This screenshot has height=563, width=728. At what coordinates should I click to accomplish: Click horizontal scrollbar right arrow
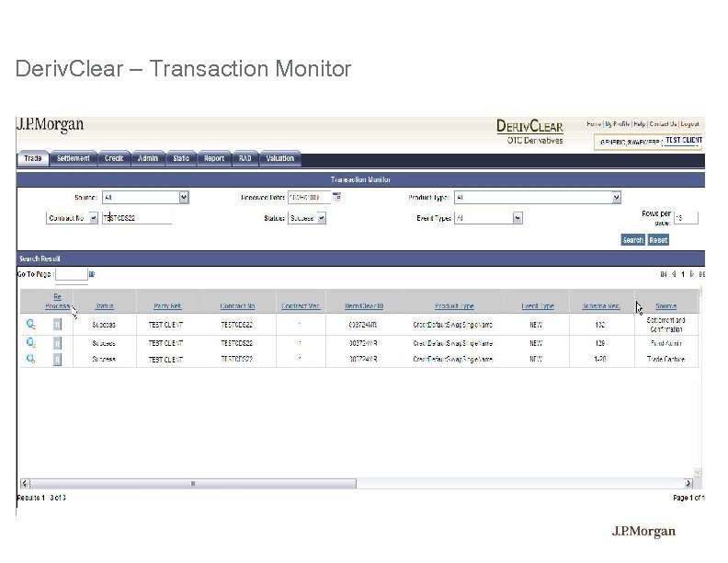[688, 483]
